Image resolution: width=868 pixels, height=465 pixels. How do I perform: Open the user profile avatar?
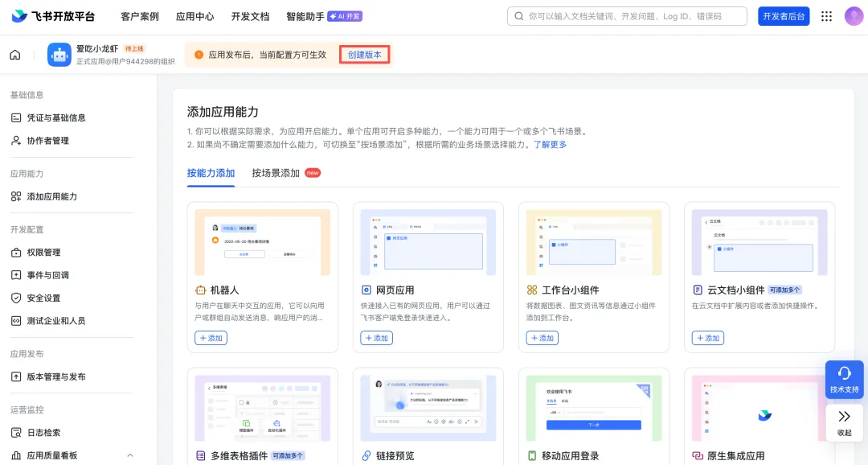[x=854, y=16]
